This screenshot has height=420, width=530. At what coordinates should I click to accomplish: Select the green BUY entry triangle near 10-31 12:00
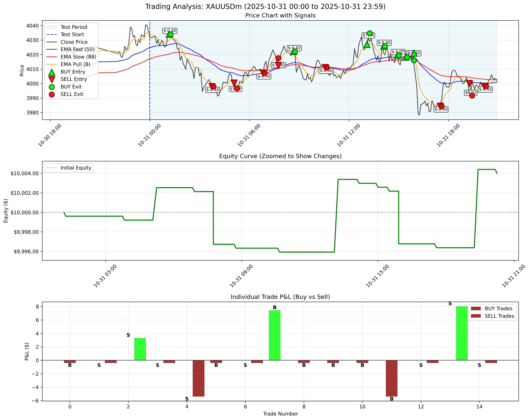[367, 45]
